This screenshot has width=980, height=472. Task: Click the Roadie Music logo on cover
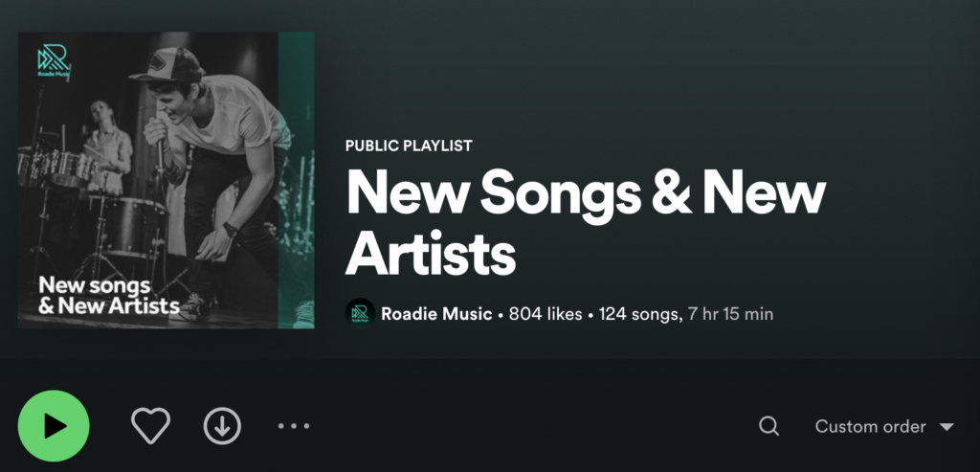tap(54, 61)
